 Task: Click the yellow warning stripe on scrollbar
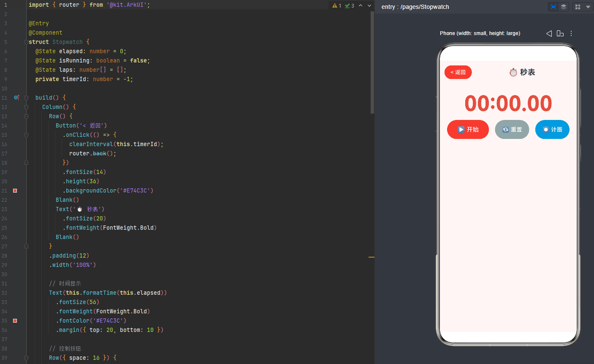(x=372, y=257)
